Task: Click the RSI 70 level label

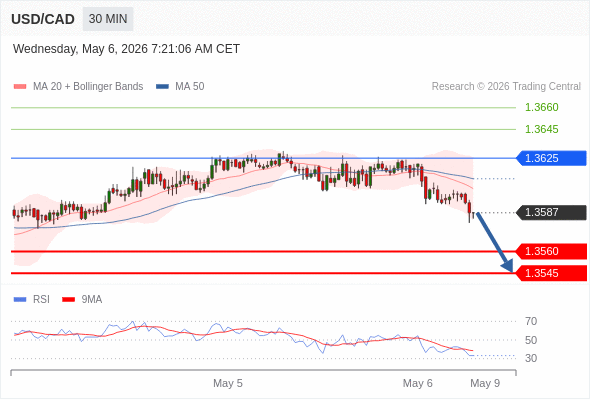Action: pos(531,321)
